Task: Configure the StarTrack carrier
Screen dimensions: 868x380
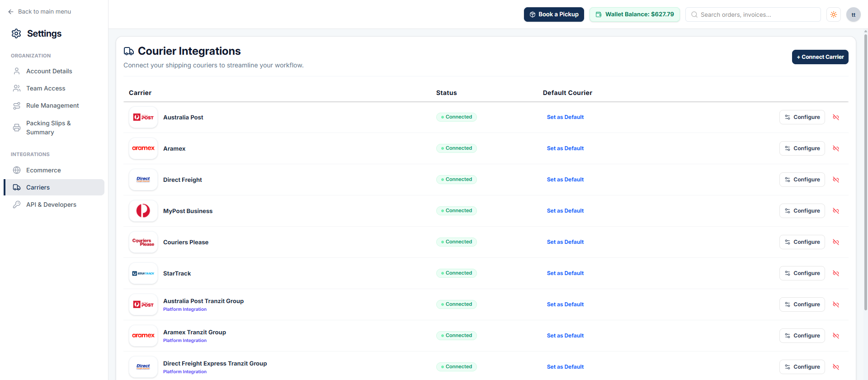Action: (802, 273)
